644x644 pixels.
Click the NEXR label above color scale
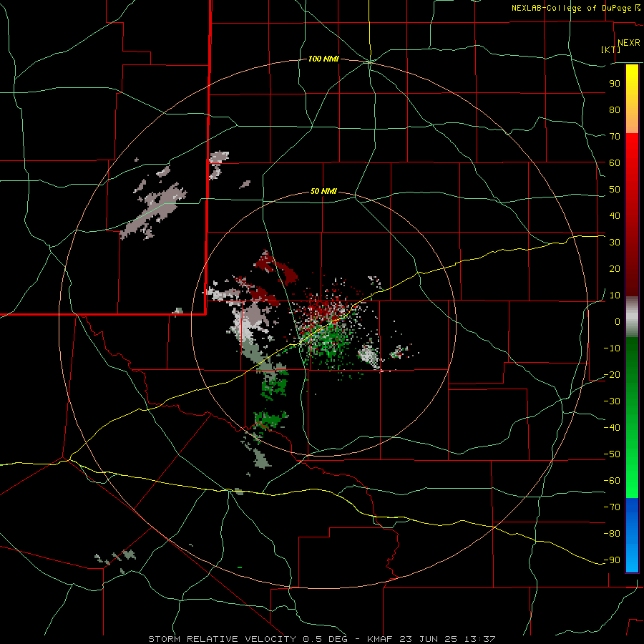(x=629, y=43)
